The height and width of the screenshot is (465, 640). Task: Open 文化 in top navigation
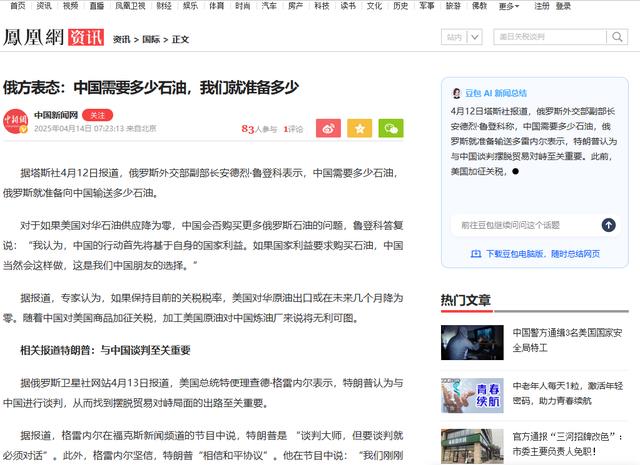[374, 6]
